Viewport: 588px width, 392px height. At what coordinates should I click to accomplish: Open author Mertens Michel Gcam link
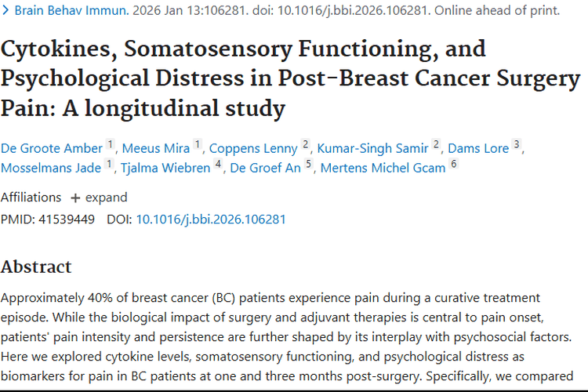click(x=383, y=168)
